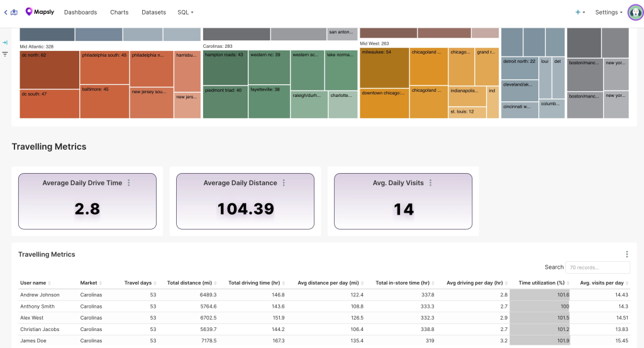The height and width of the screenshot is (348, 644).
Task: Open the Settings dropdown
Action: pos(608,12)
